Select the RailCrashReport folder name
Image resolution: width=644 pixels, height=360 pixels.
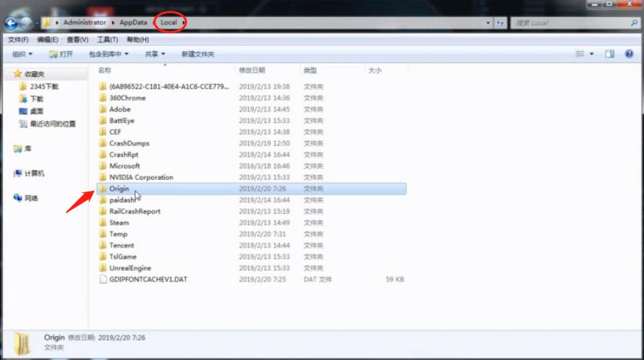(135, 211)
